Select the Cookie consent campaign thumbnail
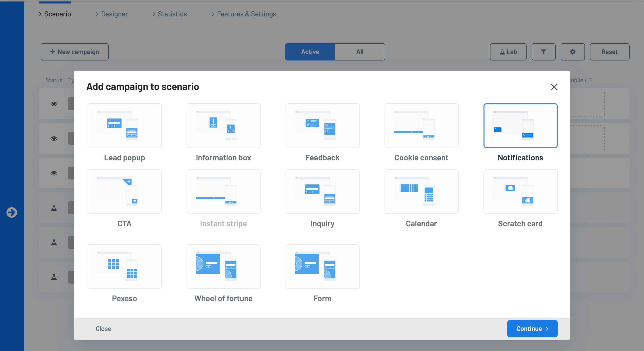644x351 pixels. click(421, 126)
